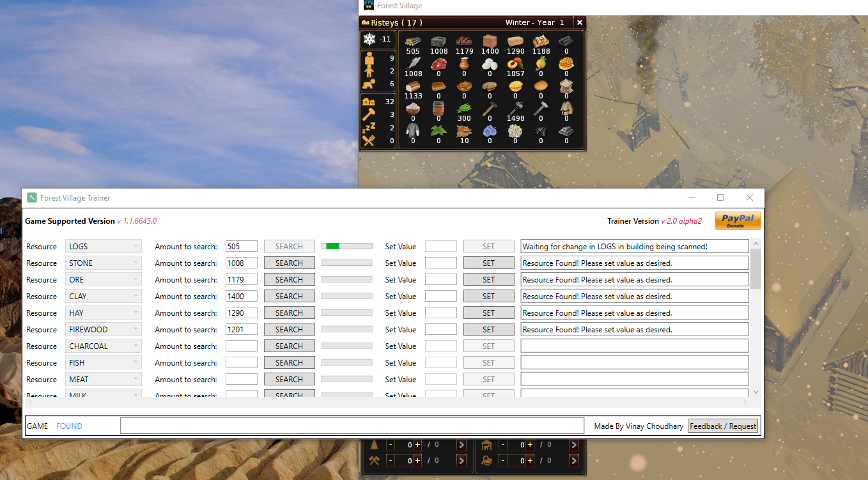Click the hay bale icon showing 1290

(x=515, y=42)
